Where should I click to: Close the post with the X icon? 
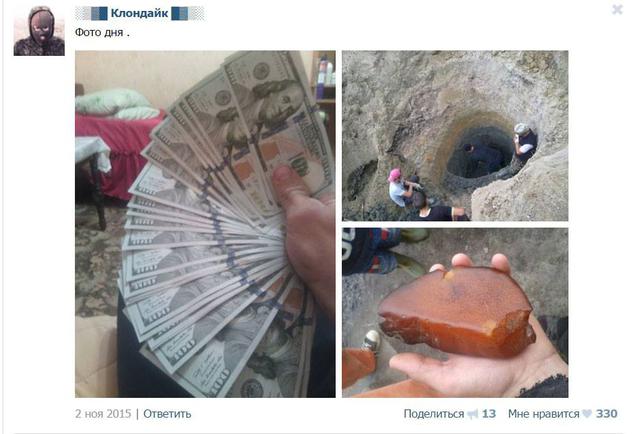[618, 9]
